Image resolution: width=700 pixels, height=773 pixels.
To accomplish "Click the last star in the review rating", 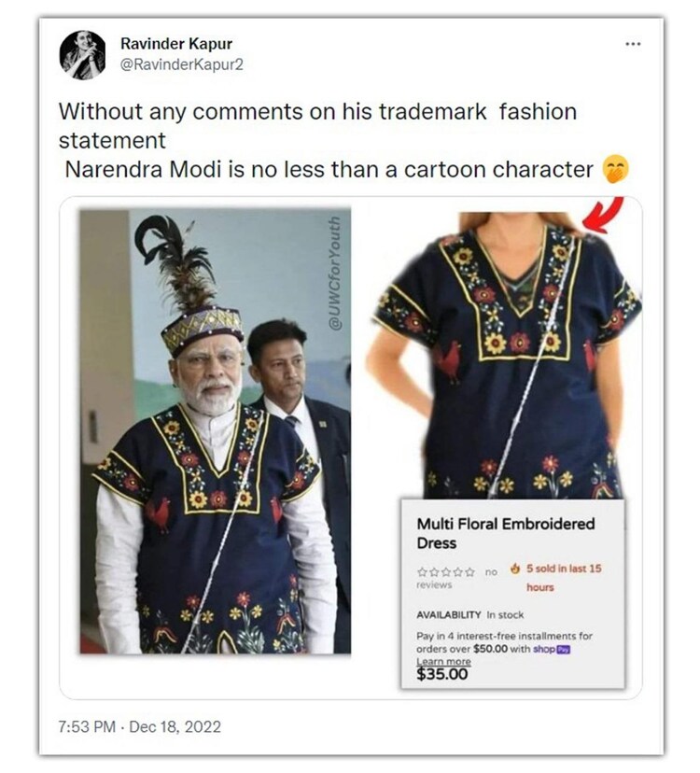I will [x=470, y=572].
